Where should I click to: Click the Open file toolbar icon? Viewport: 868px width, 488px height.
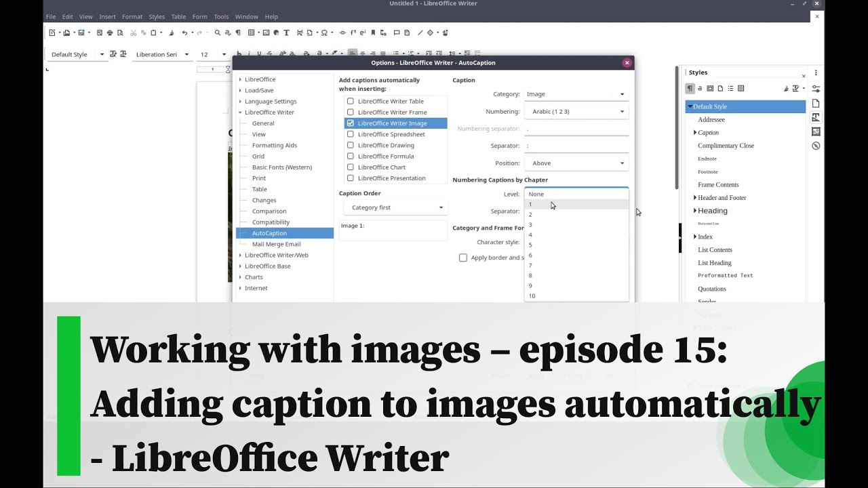pos(66,33)
